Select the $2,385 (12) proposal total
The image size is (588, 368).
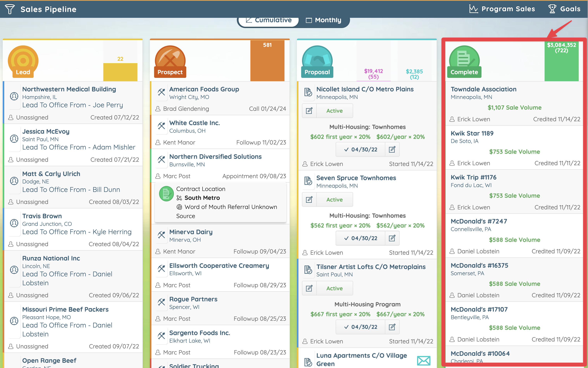[414, 74]
